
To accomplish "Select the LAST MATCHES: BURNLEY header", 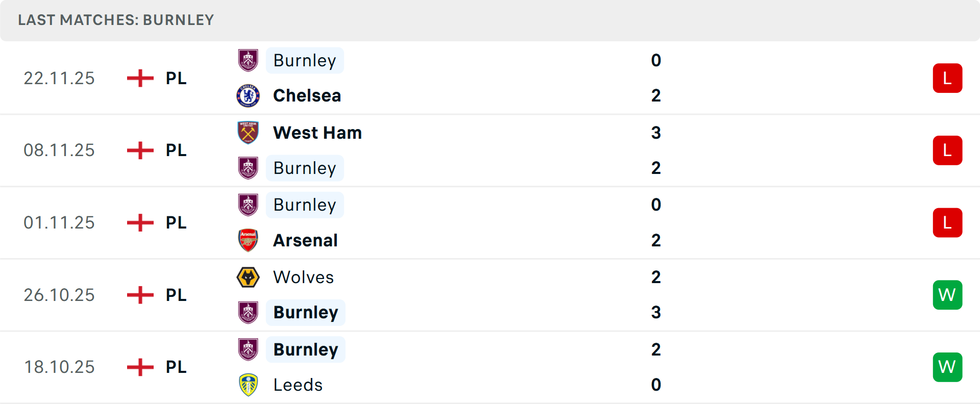I will tap(116, 20).
